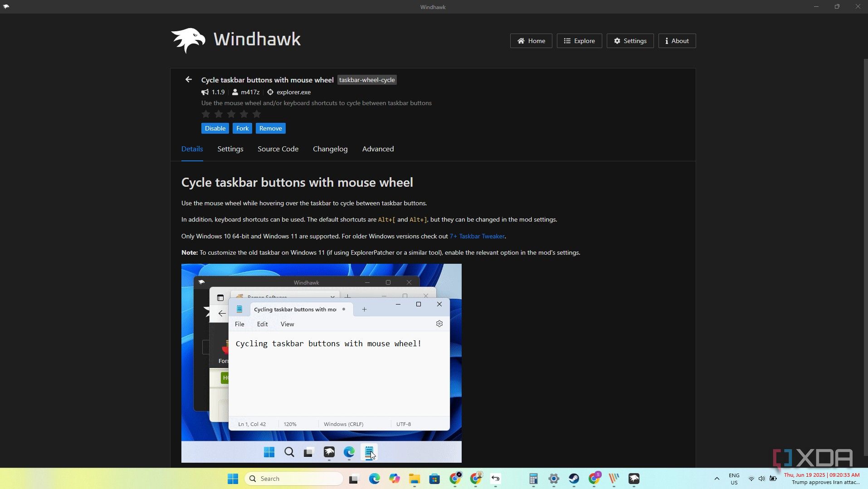Click the version number 1.1.9
Image resolution: width=868 pixels, height=489 pixels.
coord(218,92)
